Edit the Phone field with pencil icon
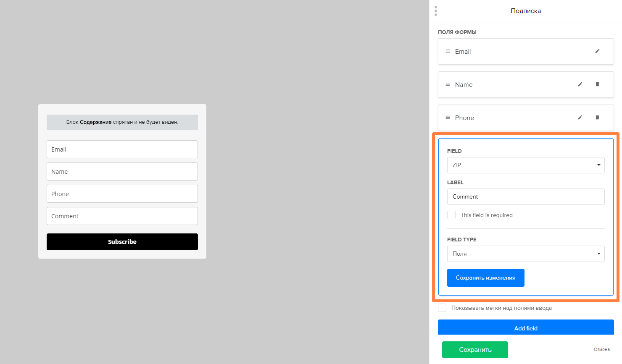Image resolution: width=622 pixels, height=364 pixels. [x=580, y=118]
